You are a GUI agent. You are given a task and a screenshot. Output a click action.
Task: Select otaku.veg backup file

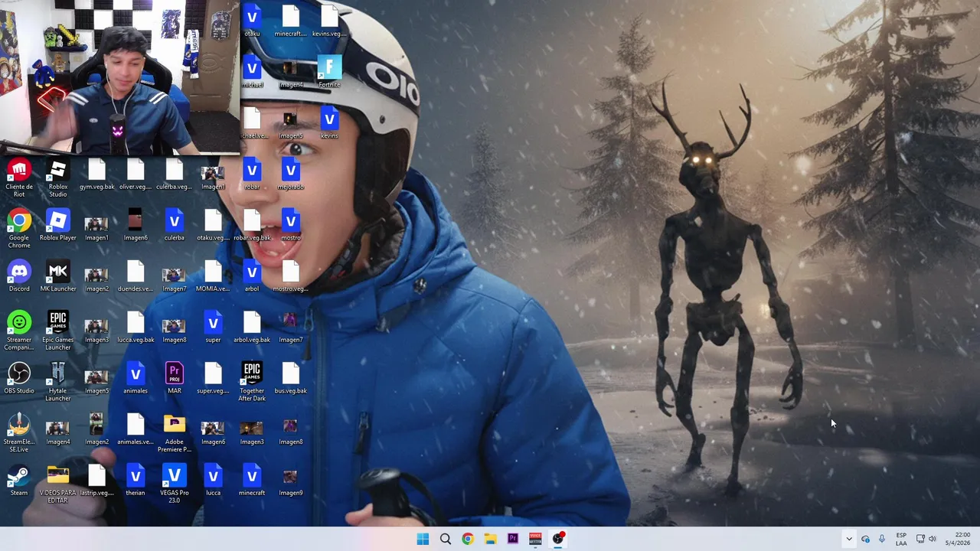pyautogui.click(x=213, y=226)
